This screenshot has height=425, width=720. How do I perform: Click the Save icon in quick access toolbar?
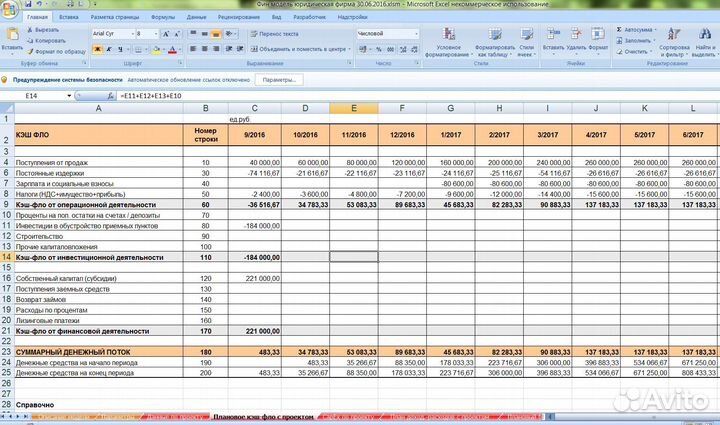tap(27, 5)
